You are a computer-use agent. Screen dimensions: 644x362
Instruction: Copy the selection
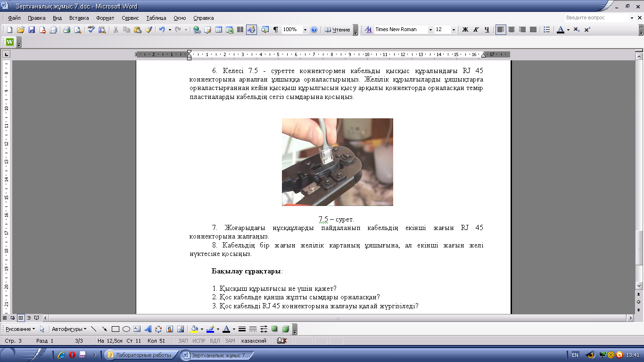[x=126, y=30]
